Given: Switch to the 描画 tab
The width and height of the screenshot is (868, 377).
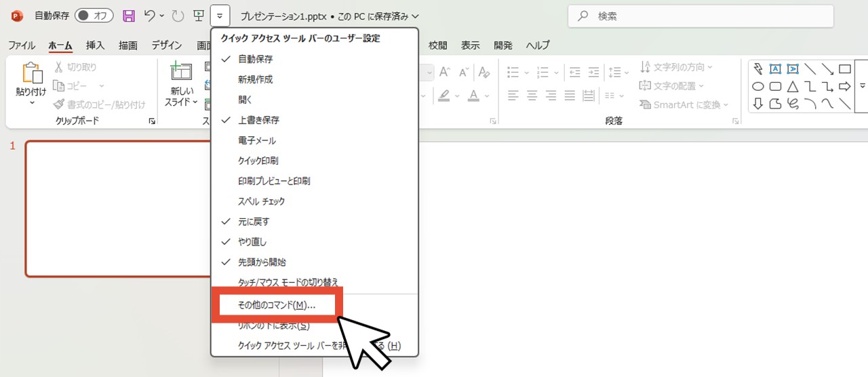Looking at the screenshot, I should point(127,45).
